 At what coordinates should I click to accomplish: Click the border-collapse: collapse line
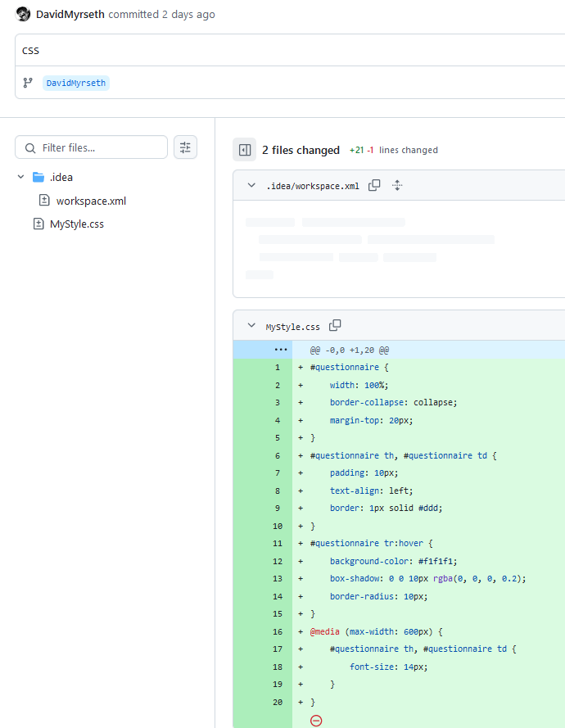coord(393,403)
